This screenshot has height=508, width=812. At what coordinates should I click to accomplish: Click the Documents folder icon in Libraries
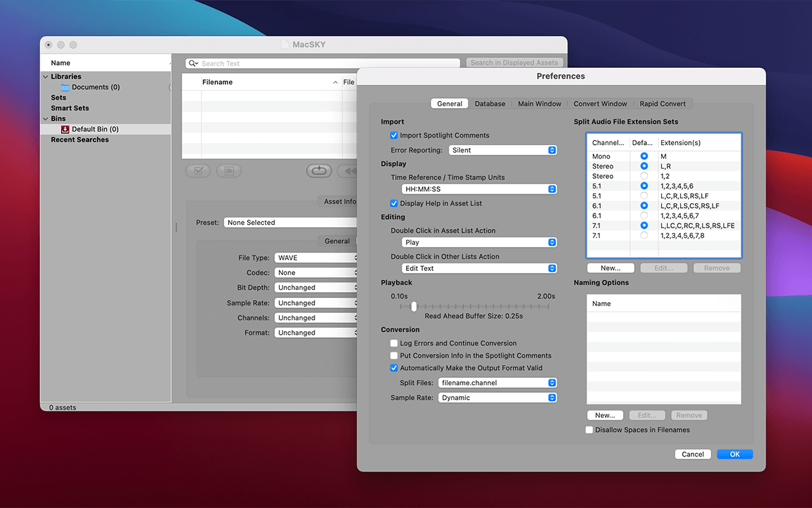65,87
